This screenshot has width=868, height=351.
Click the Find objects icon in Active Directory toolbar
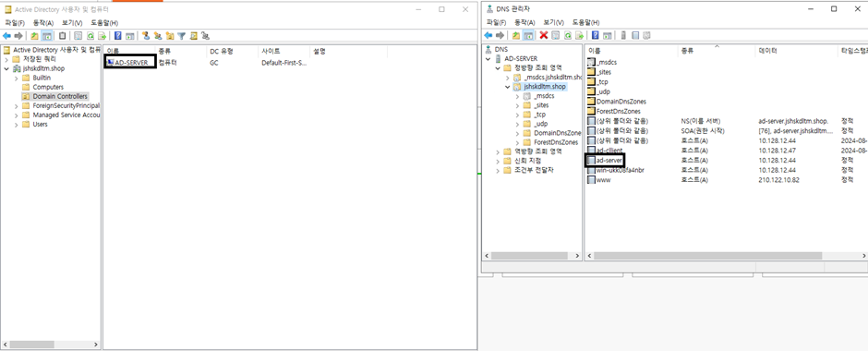pos(193,36)
